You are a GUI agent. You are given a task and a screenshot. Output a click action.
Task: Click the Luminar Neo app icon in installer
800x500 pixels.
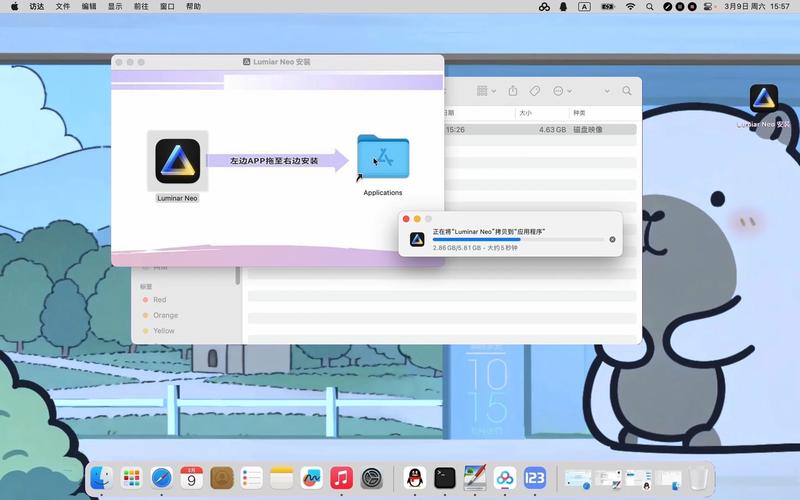(177, 162)
